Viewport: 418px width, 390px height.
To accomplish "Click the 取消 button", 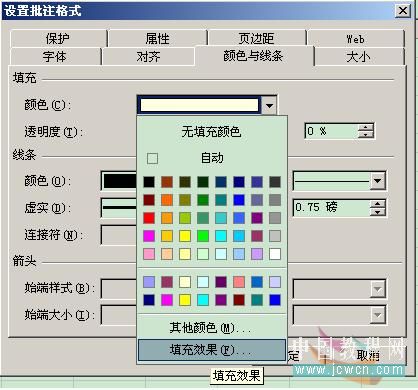I will 368,356.
